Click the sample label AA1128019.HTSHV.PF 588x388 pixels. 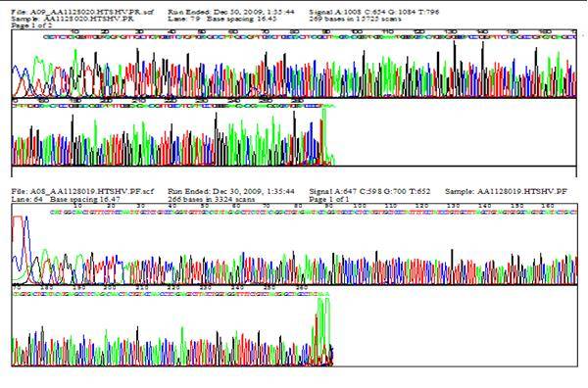(506, 192)
